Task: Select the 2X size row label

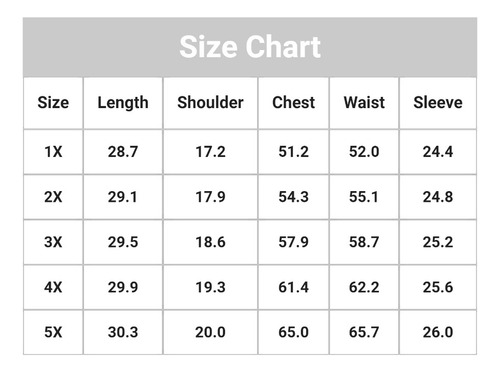Action: [x=53, y=197]
